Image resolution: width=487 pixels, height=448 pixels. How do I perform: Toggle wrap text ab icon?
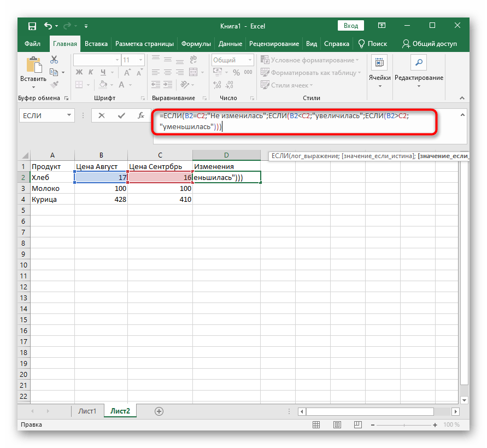pyautogui.click(x=193, y=60)
